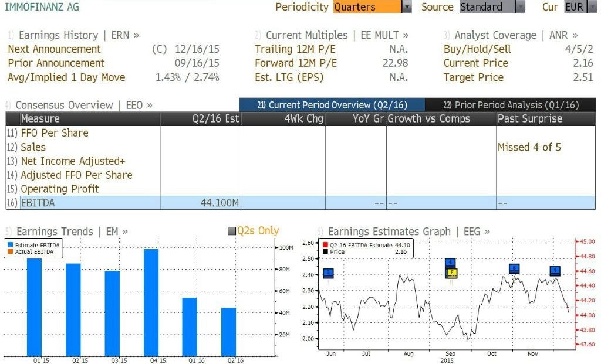Click the blue marker numbered 1 in November
The width and height of the screenshot is (601, 364).
[555, 271]
